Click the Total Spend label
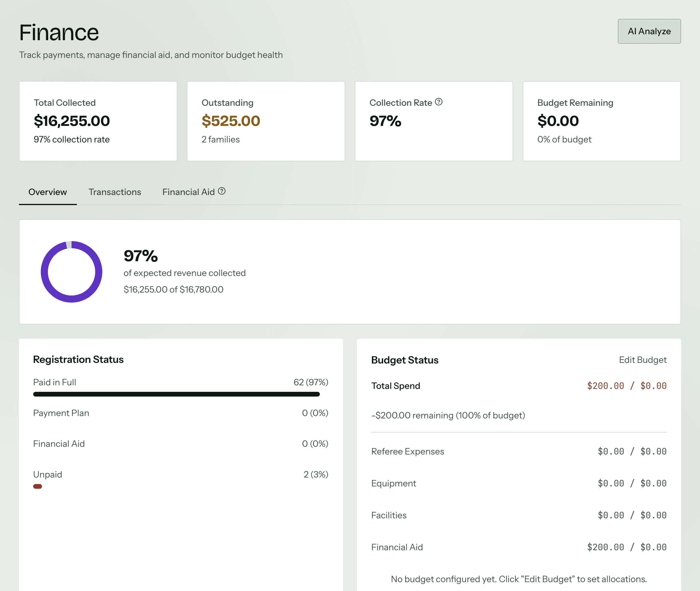 (x=396, y=386)
